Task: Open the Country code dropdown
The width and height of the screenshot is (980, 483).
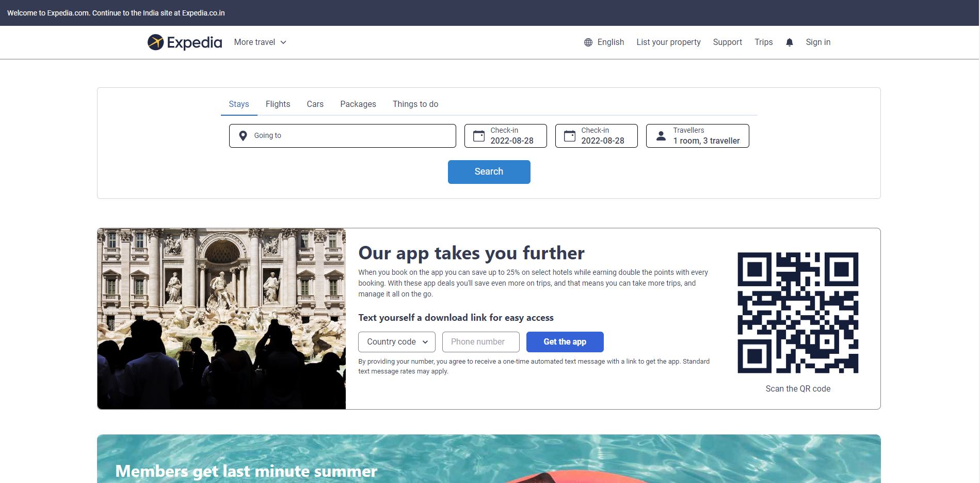Action: [x=397, y=342]
